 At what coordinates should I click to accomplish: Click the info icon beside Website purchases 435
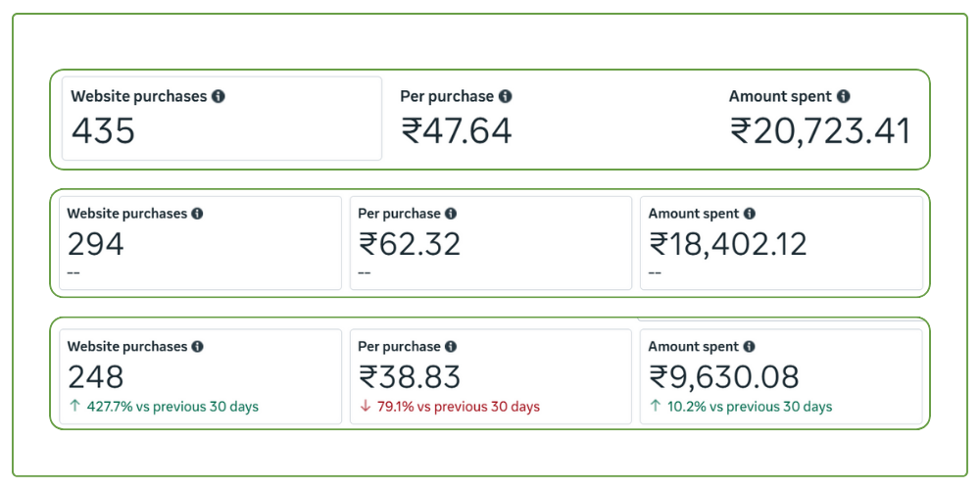pyautogui.click(x=219, y=97)
